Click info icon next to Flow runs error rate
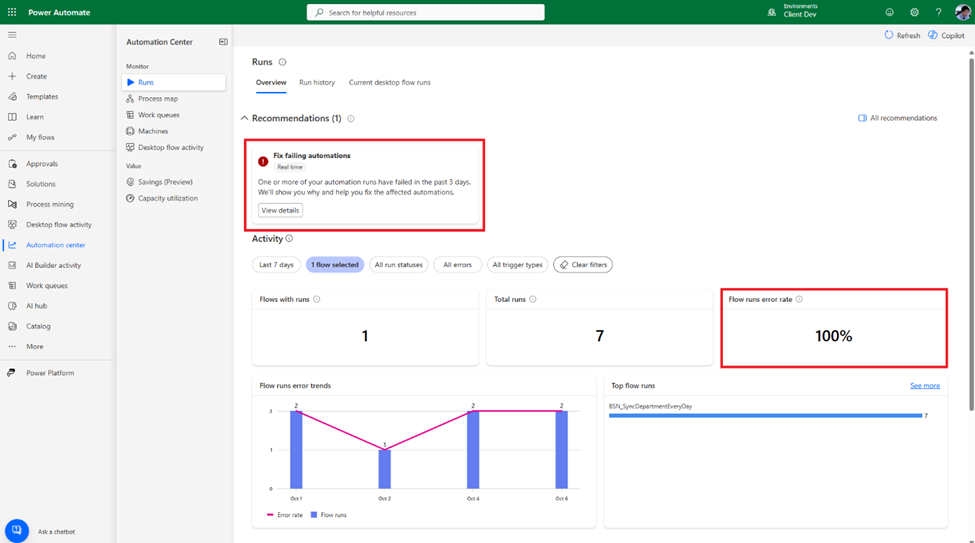Screen dimensions: 975x543 tap(799, 299)
